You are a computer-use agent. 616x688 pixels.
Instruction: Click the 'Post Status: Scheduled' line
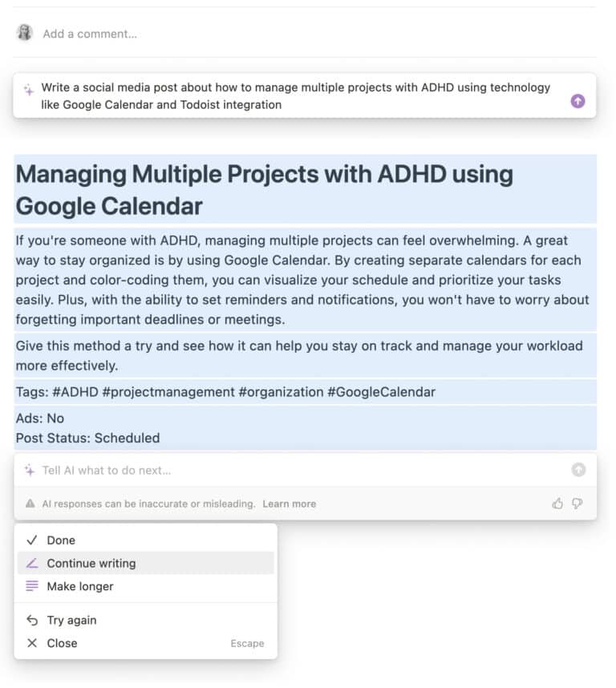coord(87,438)
